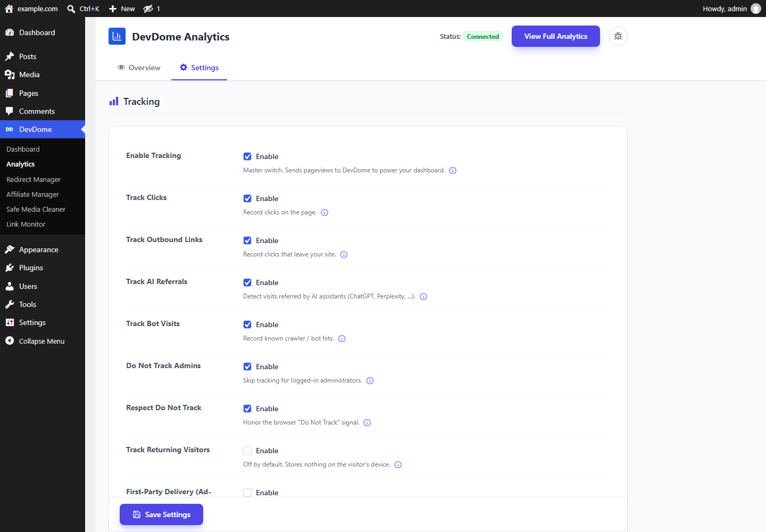Click the Tools wrench icon
Image resolution: width=766 pixels, height=532 pixels.
[10, 304]
